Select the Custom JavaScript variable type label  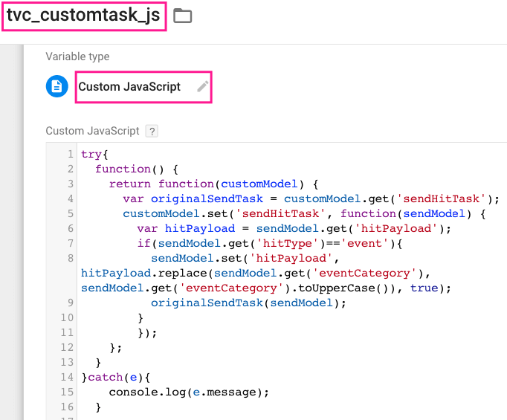tap(129, 87)
